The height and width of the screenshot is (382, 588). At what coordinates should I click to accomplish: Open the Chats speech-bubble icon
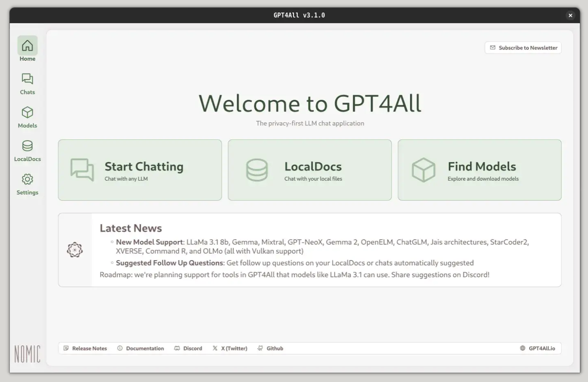point(27,79)
